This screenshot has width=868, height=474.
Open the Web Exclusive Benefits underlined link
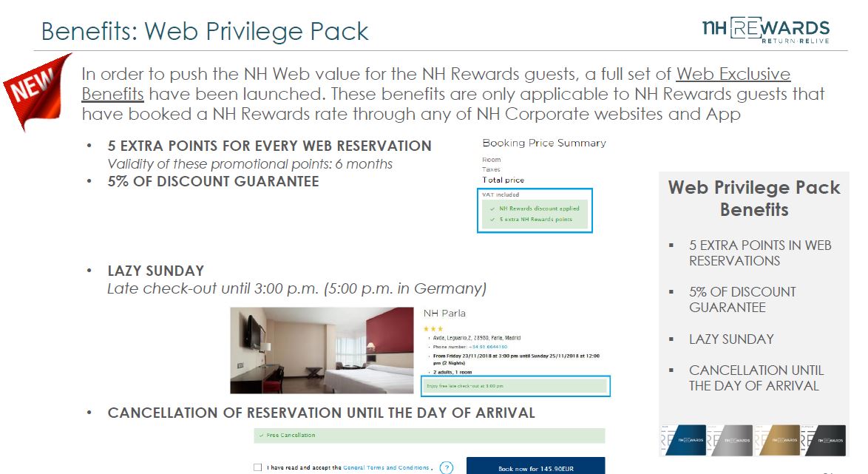(435, 84)
